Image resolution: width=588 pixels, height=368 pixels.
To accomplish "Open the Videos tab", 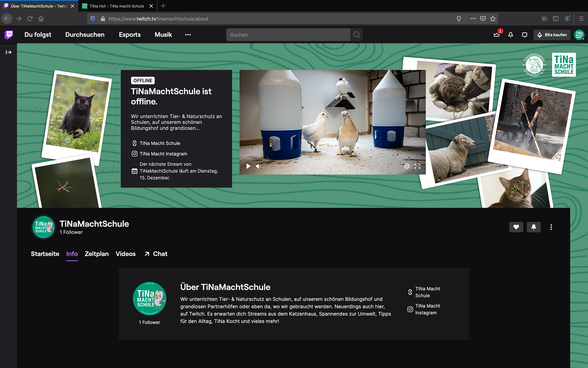I will [126, 254].
